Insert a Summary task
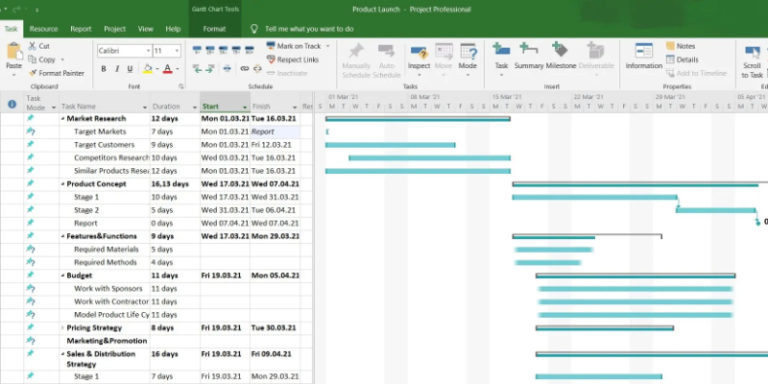 point(529,55)
